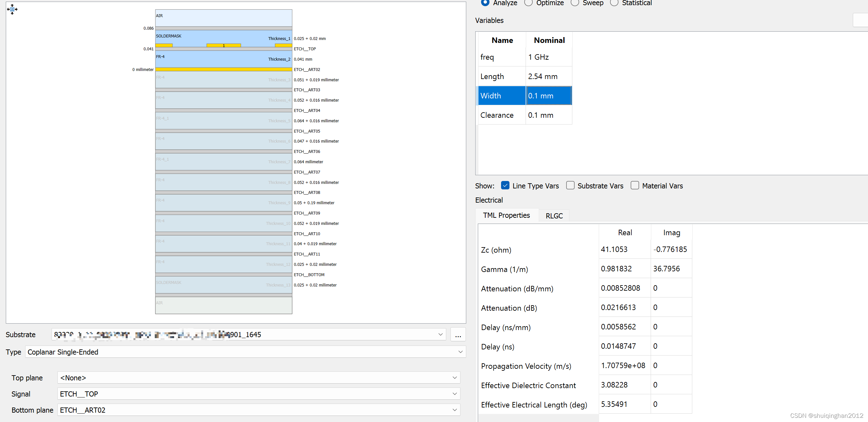Click the Clearance nominal value cell

pos(548,115)
